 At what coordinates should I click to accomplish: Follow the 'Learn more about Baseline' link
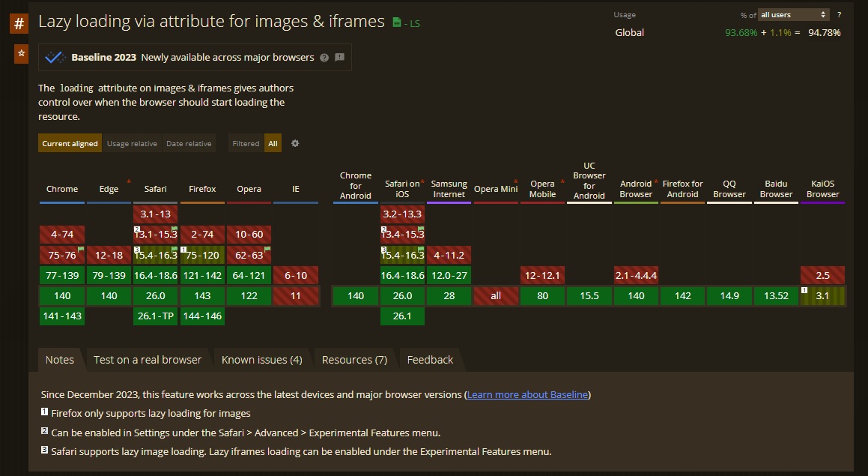(x=527, y=394)
